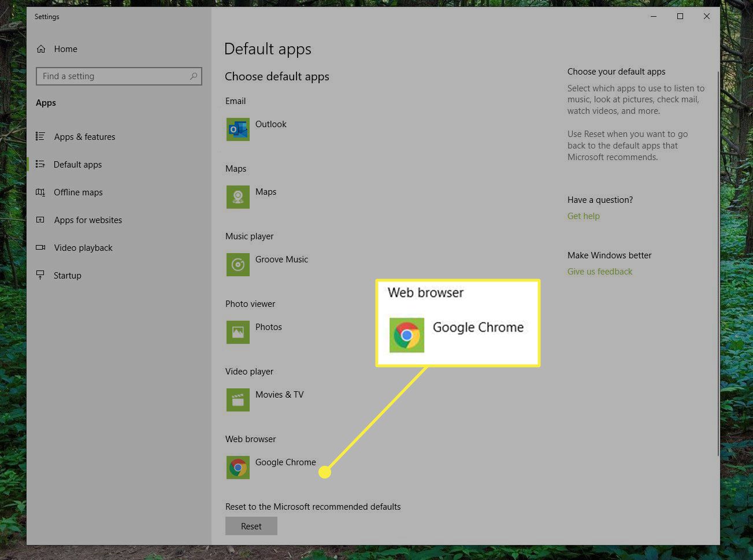753x560 pixels.
Task: Open Video playback settings
Action: 83,248
